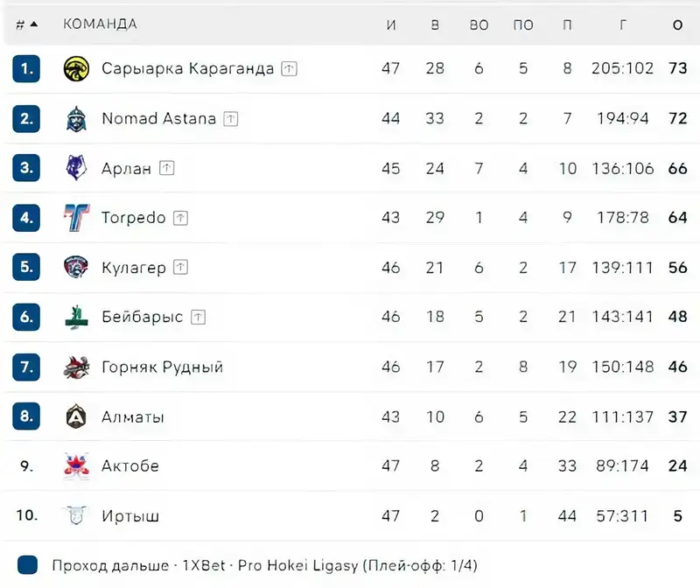Click the Бейбарыс team logo
Image resolution: width=700 pixels, height=588 pixels.
click(77, 317)
